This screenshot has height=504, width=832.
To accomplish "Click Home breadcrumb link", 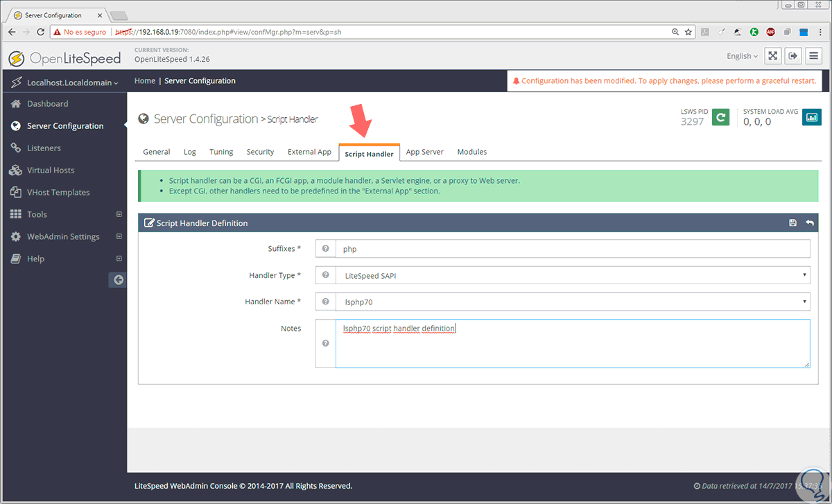I will click(x=145, y=80).
